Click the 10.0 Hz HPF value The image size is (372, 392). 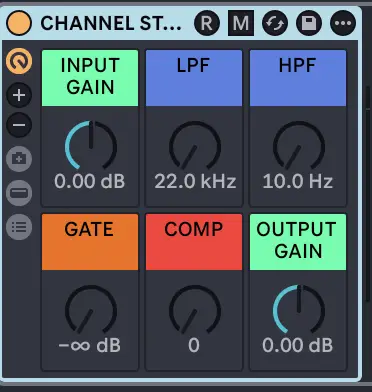point(298,182)
